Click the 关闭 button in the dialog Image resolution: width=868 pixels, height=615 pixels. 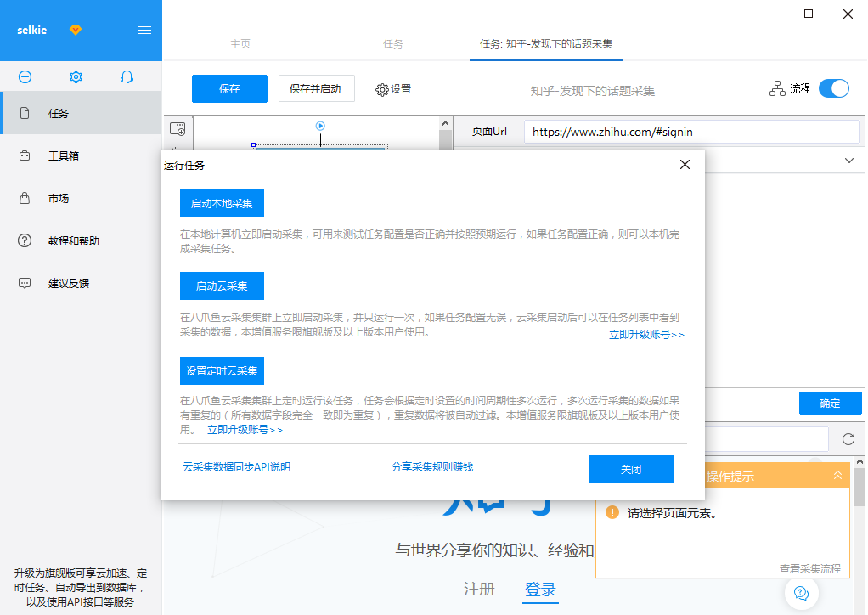(x=631, y=470)
